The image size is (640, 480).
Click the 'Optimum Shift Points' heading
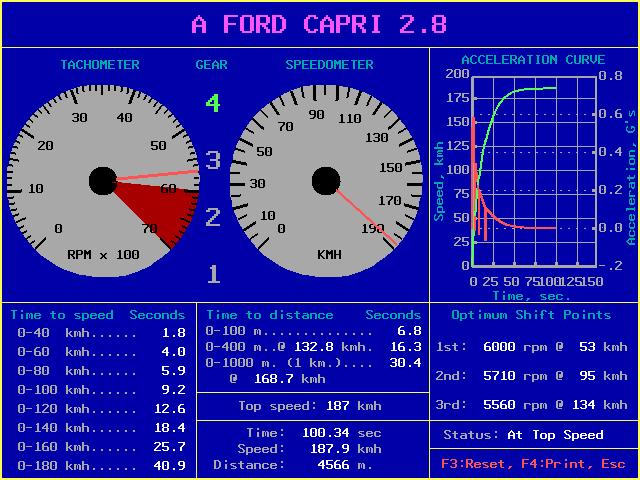[x=531, y=315]
